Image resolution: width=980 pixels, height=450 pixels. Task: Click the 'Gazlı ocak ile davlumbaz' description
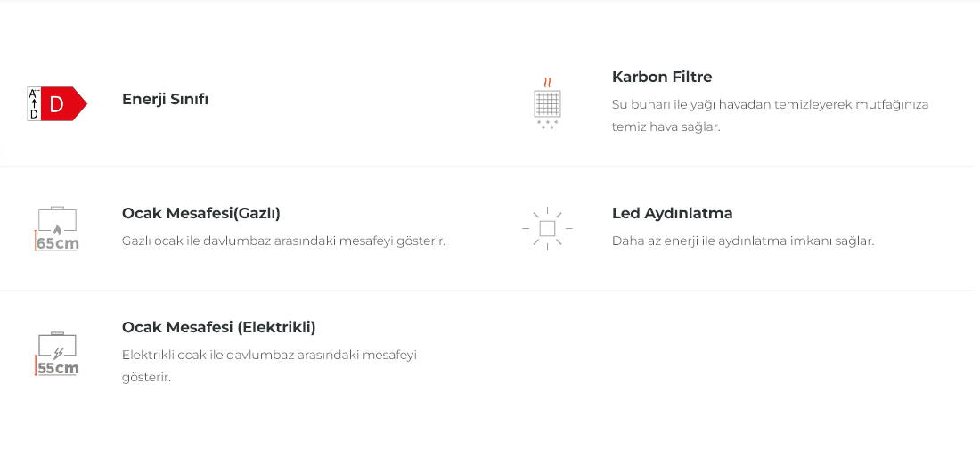(x=283, y=241)
